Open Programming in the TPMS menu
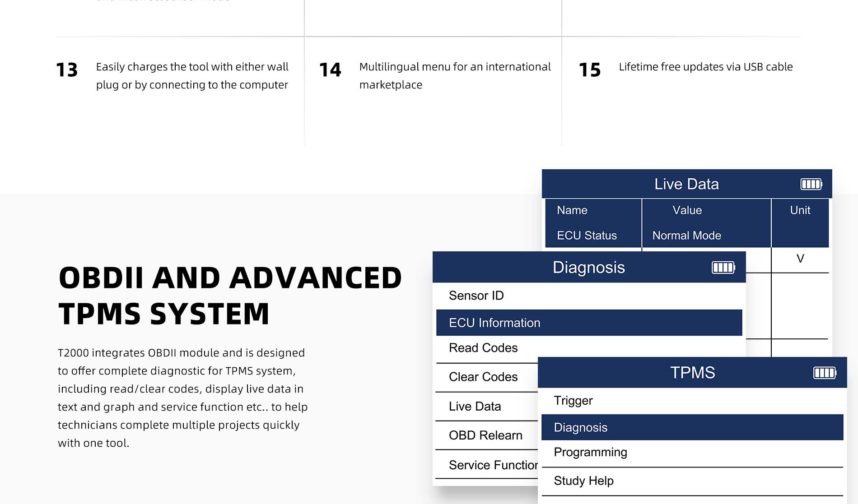The width and height of the screenshot is (858, 504). click(x=590, y=452)
